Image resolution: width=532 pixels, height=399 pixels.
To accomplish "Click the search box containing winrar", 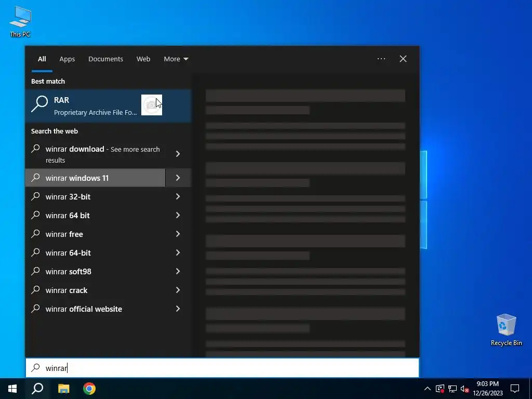I will coord(222,368).
